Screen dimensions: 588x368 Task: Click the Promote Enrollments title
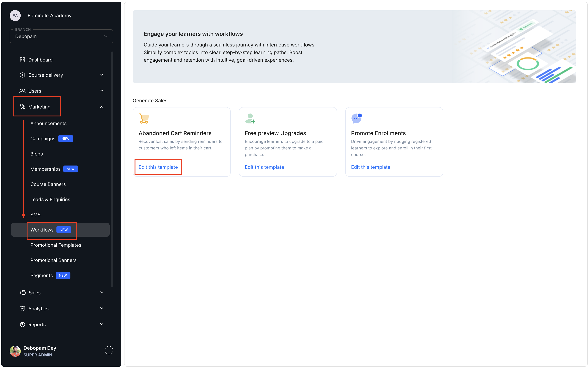tap(378, 133)
